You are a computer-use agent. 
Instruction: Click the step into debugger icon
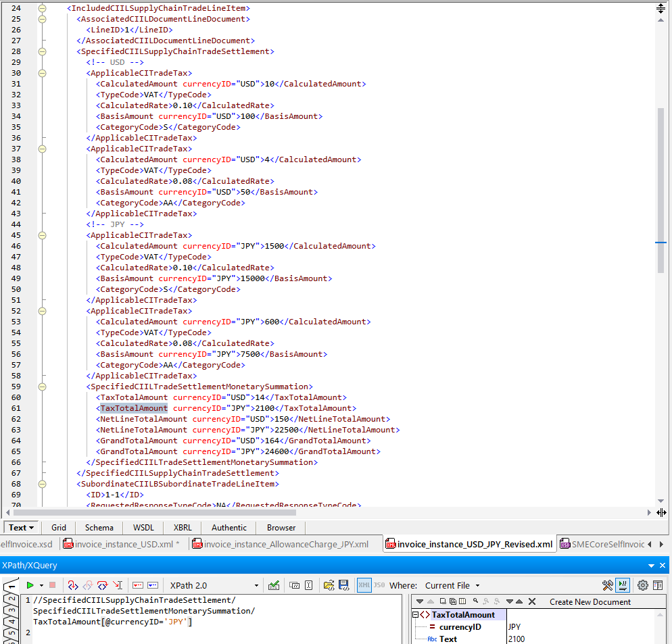tap(73, 585)
